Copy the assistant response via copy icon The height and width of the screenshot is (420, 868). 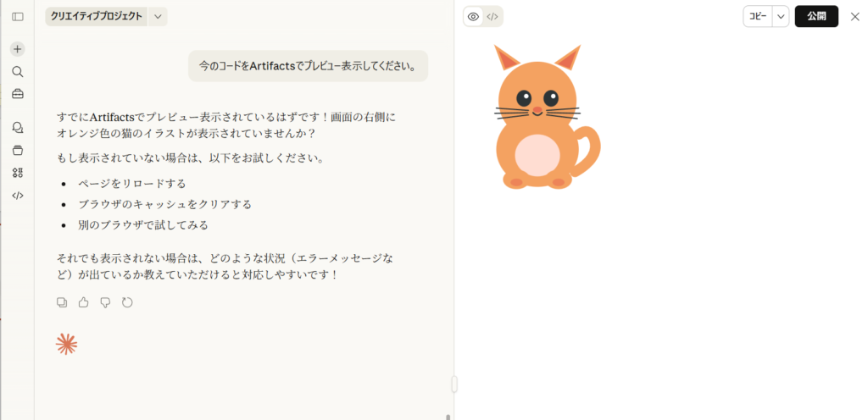point(62,302)
